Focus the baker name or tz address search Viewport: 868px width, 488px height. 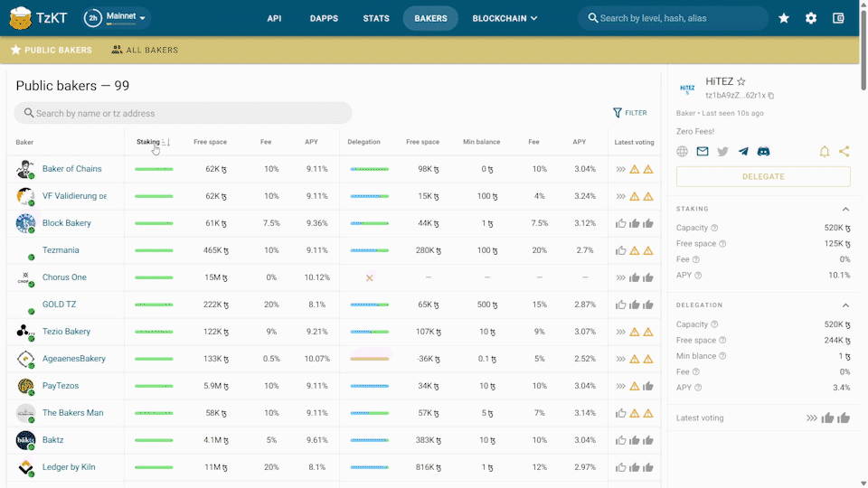tap(184, 113)
